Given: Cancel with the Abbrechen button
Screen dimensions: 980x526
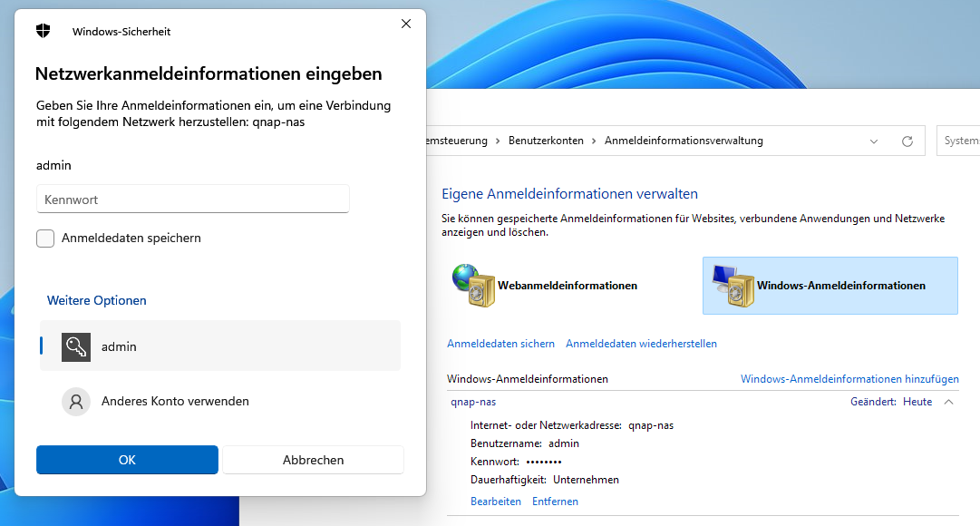Looking at the screenshot, I should tap(313, 460).
